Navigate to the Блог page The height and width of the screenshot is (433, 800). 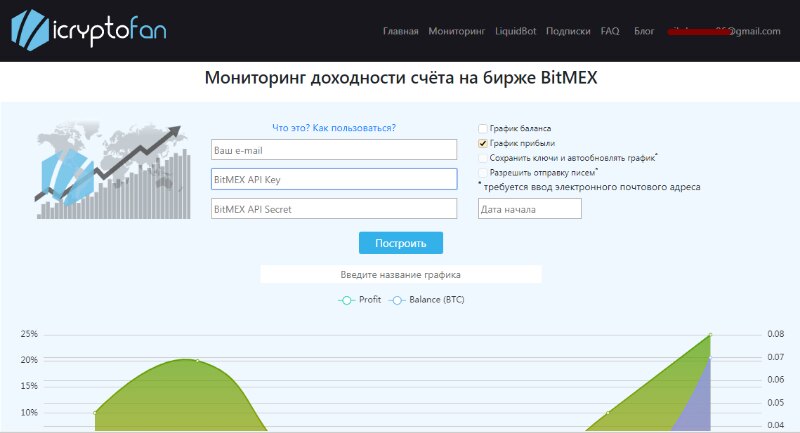click(644, 32)
